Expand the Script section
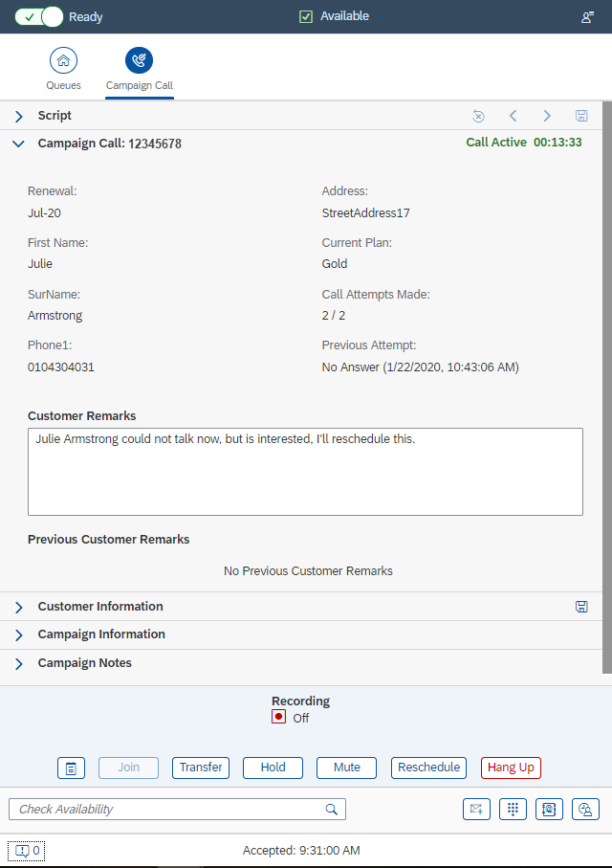Viewport: 612px width, 868px height. (18, 116)
